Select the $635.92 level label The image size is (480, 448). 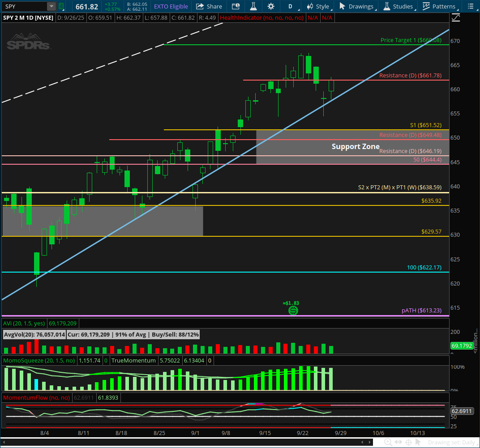(431, 201)
